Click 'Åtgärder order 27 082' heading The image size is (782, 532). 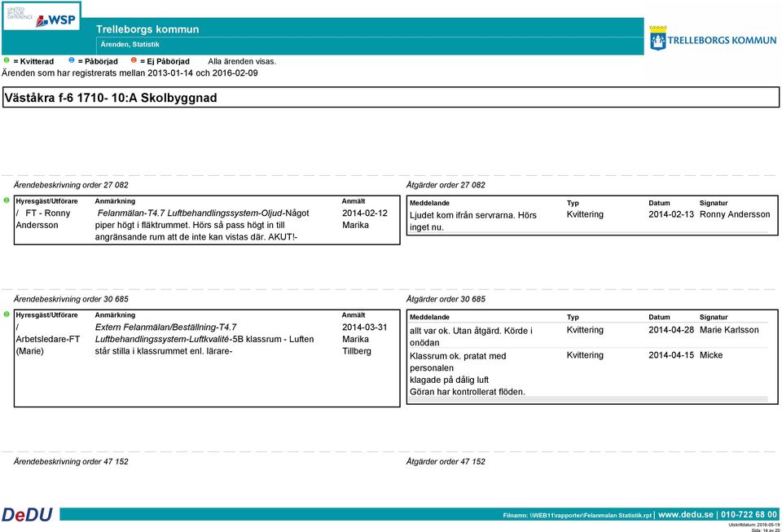446,185
